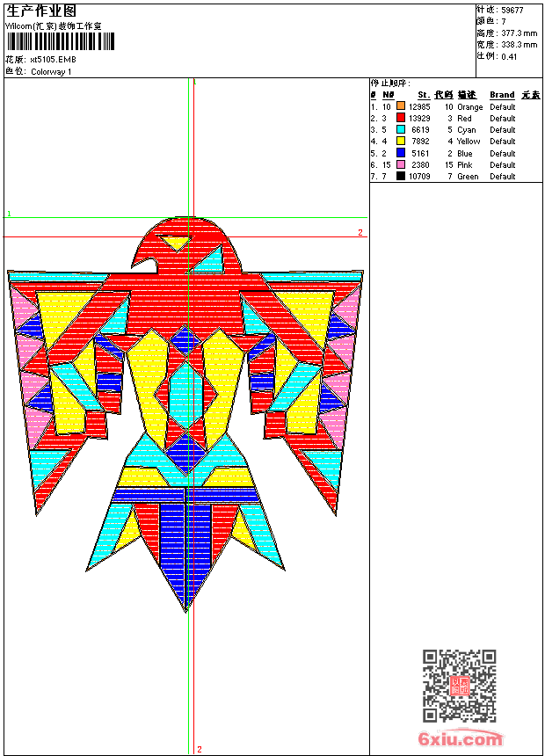Click 'Default' brand in the Pink row
Image resolution: width=545 pixels, height=756 pixels.
[503, 165]
